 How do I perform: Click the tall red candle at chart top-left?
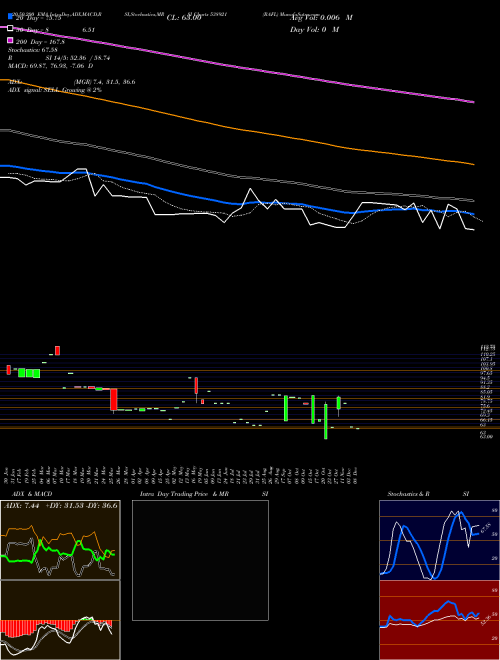coord(57,350)
